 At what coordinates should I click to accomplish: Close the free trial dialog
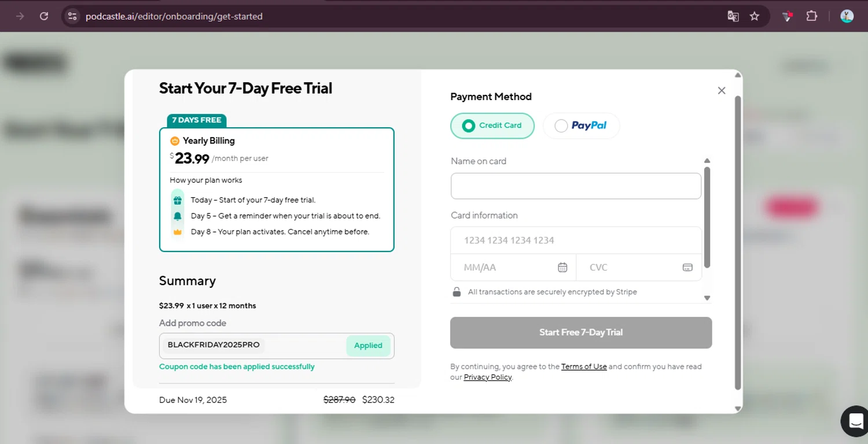(x=722, y=90)
